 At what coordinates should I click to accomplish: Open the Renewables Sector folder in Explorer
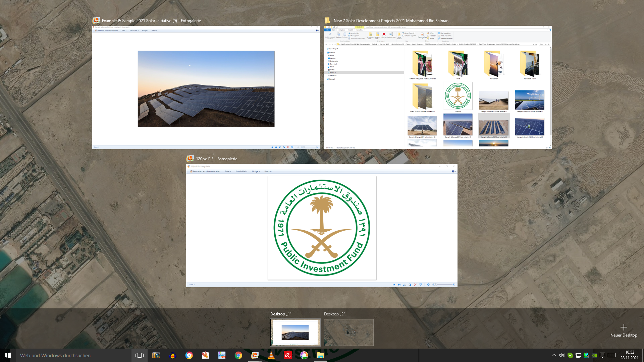[x=530, y=65]
